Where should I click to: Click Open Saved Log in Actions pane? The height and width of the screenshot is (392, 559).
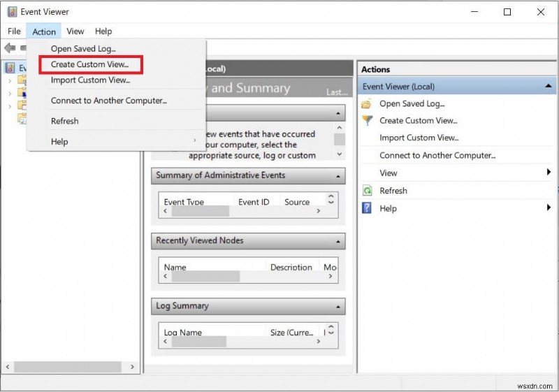tap(412, 103)
